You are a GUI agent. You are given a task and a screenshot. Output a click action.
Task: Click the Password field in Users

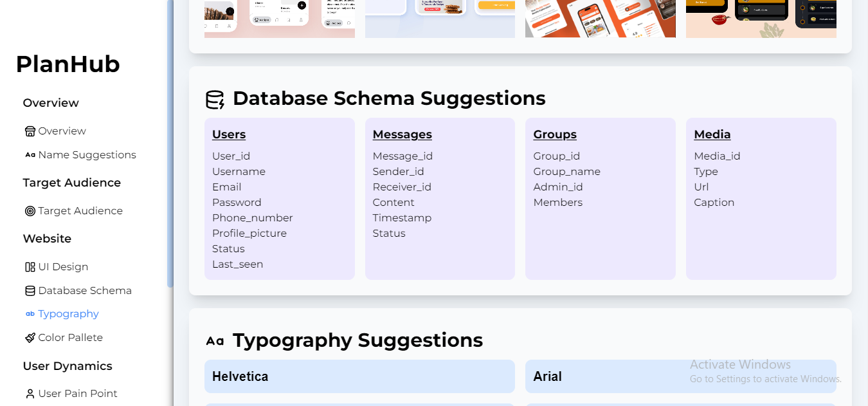[237, 203]
